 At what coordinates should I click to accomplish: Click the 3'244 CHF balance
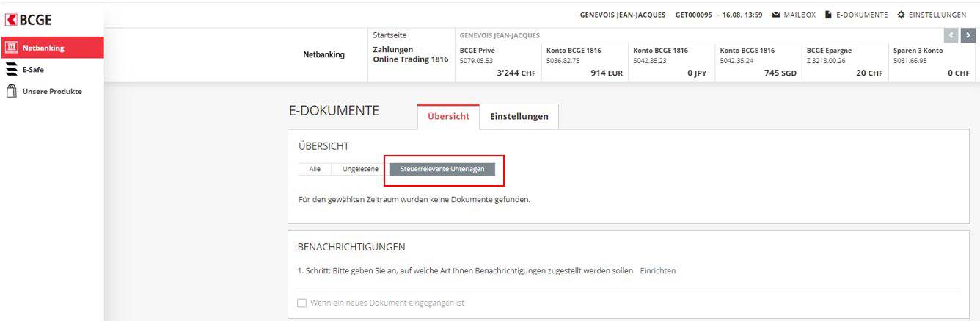coord(516,73)
